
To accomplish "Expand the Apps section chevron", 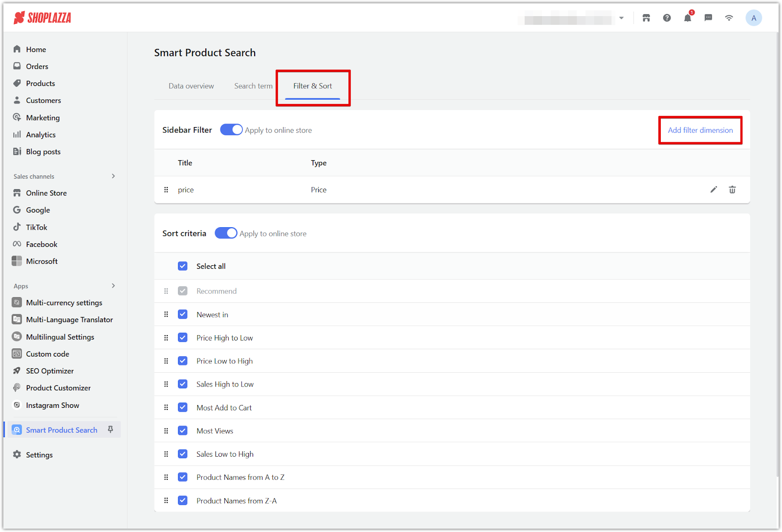I will pyautogui.click(x=113, y=286).
